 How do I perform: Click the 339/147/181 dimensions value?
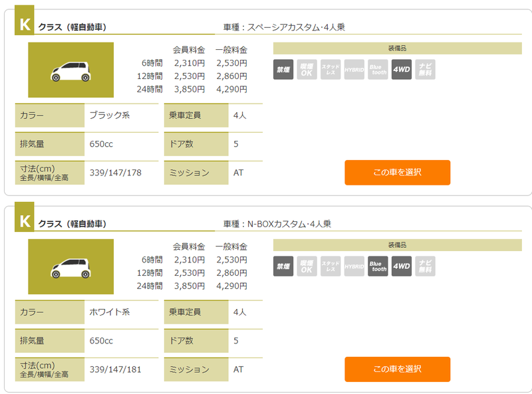115,369
